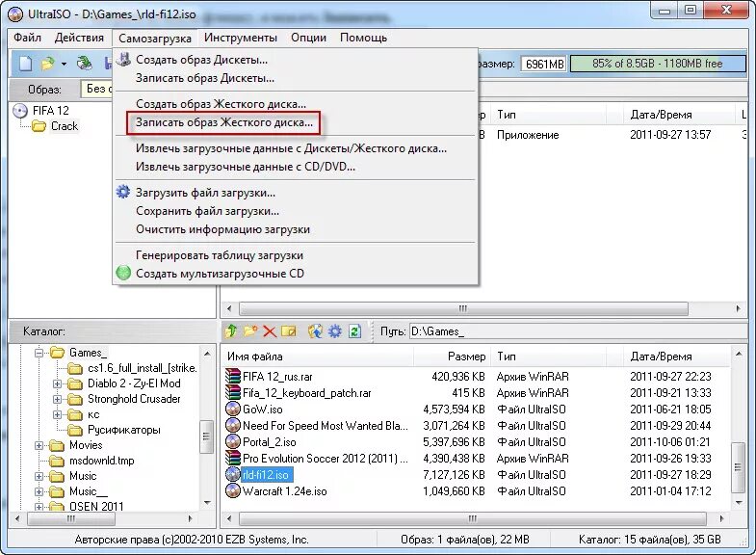
Task: Click the New image toolbar icon
Action: pos(25,64)
